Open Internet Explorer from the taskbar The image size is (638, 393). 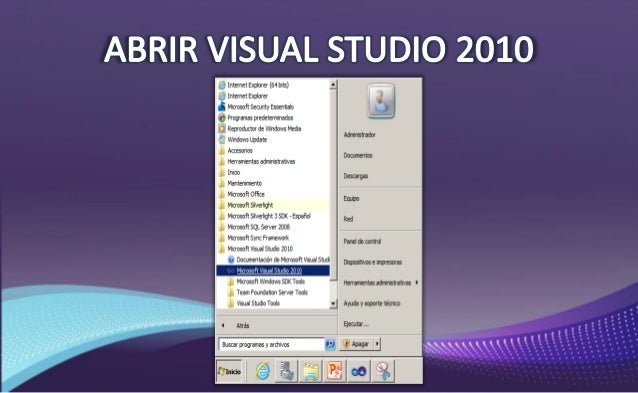[263, 371]
